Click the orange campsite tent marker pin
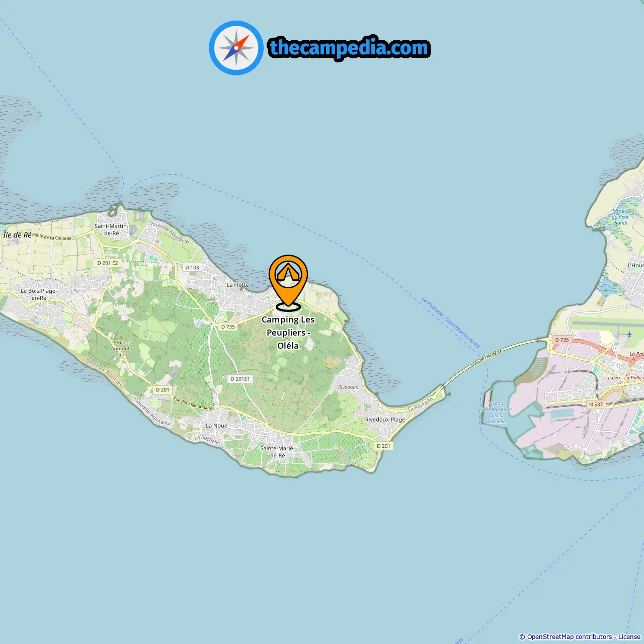The height and width of the screenshot is (644, 644). [288, 282]
